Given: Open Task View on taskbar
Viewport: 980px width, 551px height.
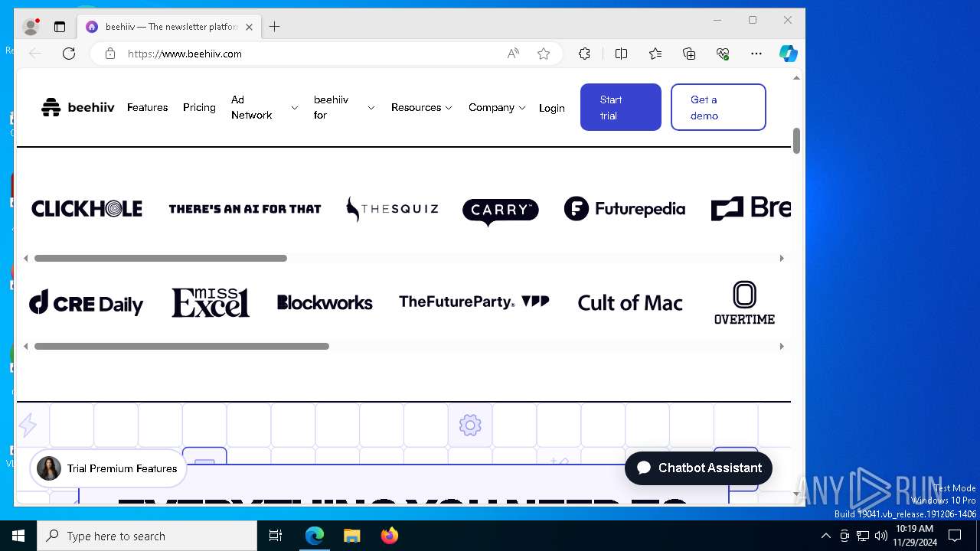Looking at the screenshot, I should point(276,536).
